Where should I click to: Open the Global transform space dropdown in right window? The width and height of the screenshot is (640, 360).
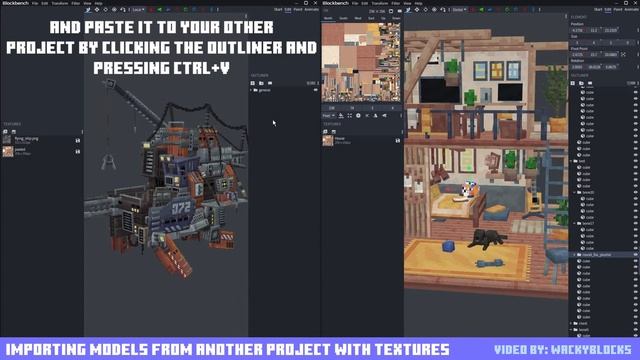click(459, 9)
